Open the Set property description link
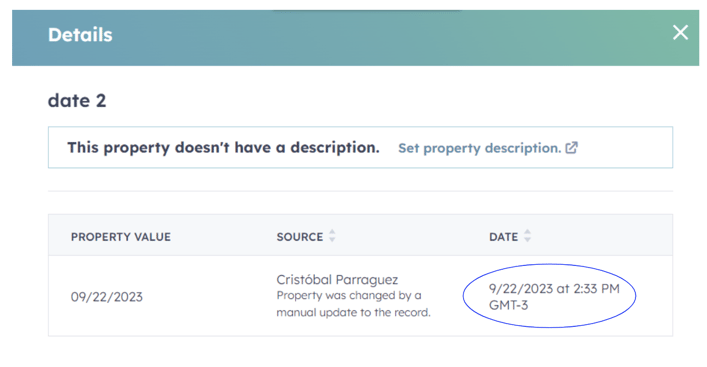The width and height of the screenshot is (707, 367). point(480,148)
